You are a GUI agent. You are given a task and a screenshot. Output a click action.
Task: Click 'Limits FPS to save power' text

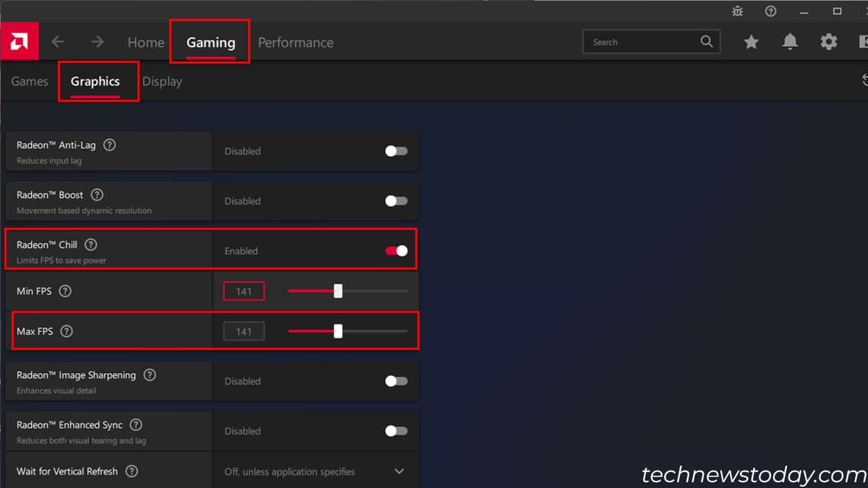(61, 260)
